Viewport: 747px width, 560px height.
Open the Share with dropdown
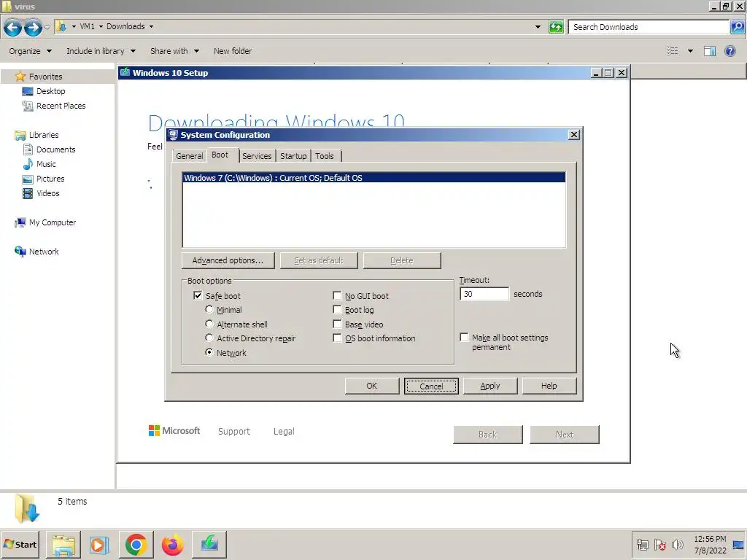click(x=174, y=51)
